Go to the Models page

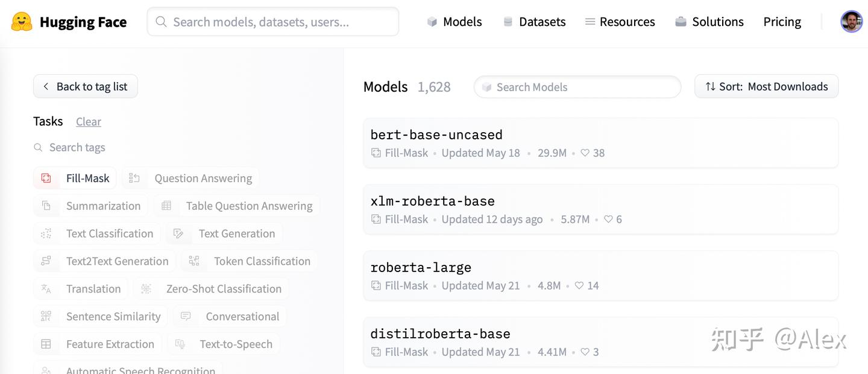coord(454,22)
